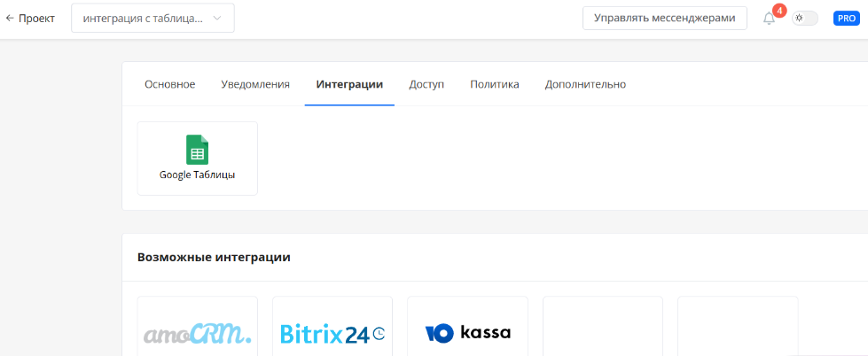Click the PRO badge icon
The width and height of the screenshot is (868, 356).
coord(845,19)
